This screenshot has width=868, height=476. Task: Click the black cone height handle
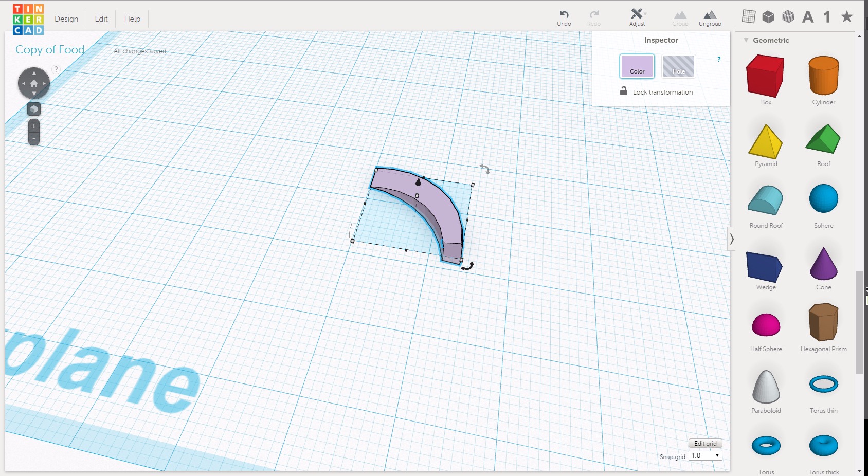418,181
